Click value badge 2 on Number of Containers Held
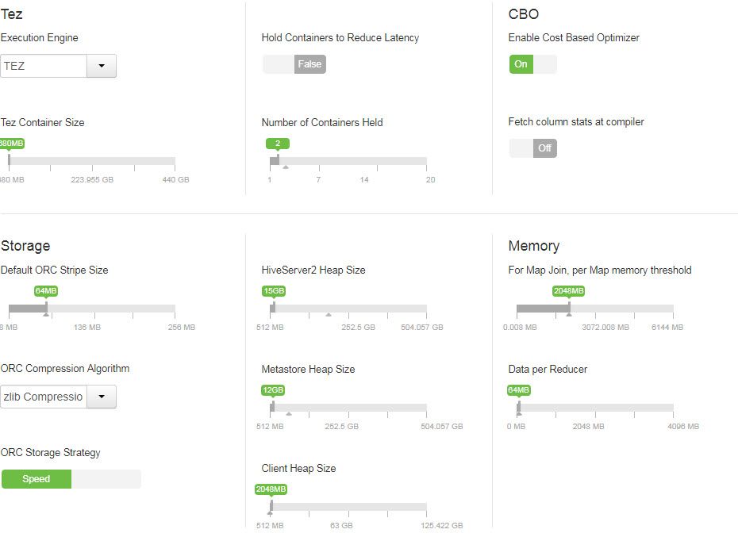This screenshot has width=738, height=560. click(278, 144)
